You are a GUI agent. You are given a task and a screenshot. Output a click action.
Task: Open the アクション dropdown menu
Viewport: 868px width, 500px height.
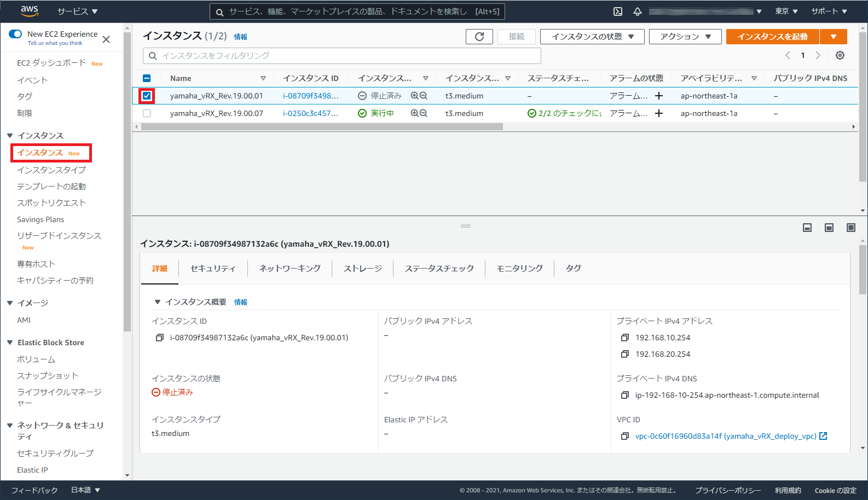685,37
